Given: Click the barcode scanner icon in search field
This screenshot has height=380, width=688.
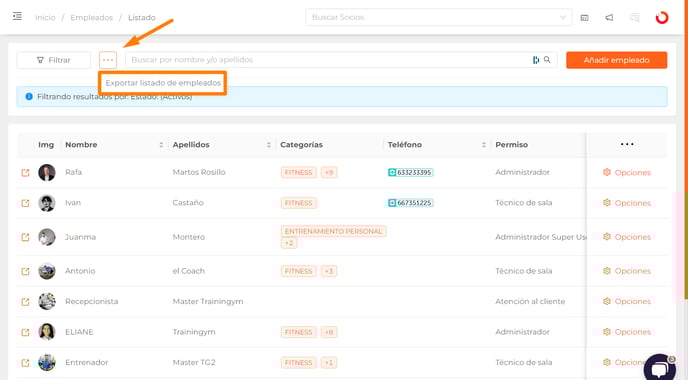Looking at the screenshot, I should (x=536, y=60).
